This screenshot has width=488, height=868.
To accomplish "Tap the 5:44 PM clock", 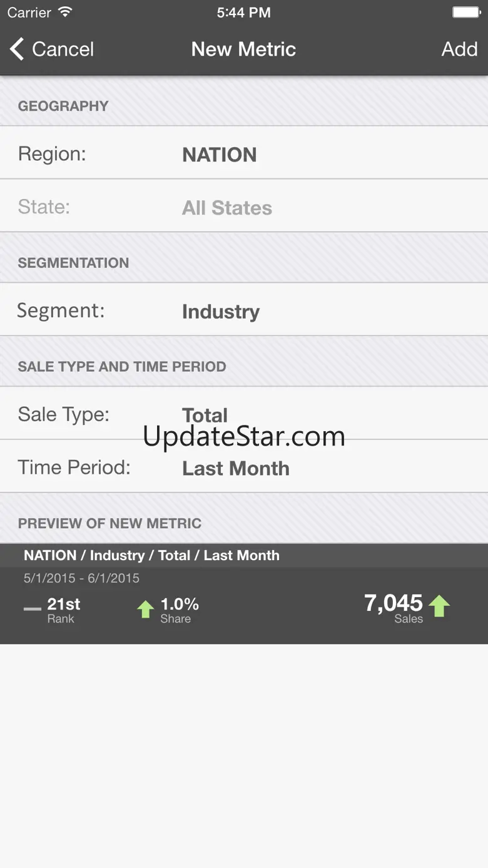I will coord(243,13).
